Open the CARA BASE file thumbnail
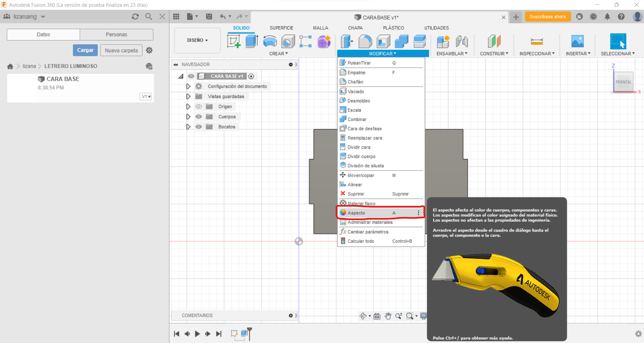 click(x=22, y=88)
